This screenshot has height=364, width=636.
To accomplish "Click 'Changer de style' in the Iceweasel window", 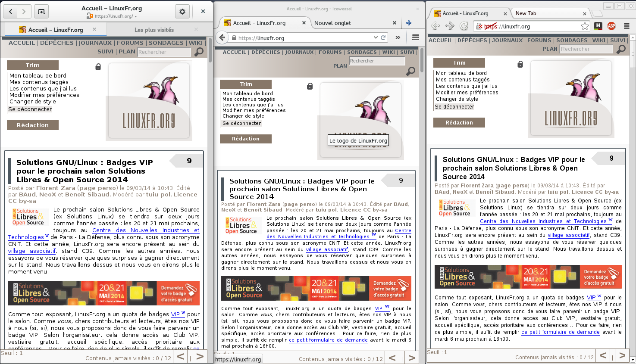I will [243, 116].
